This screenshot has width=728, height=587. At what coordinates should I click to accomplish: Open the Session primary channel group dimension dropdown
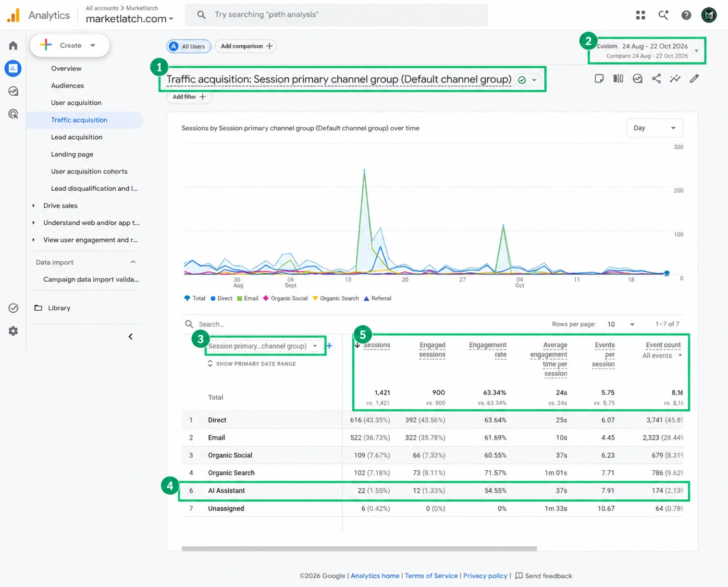(x=263, y=346)
